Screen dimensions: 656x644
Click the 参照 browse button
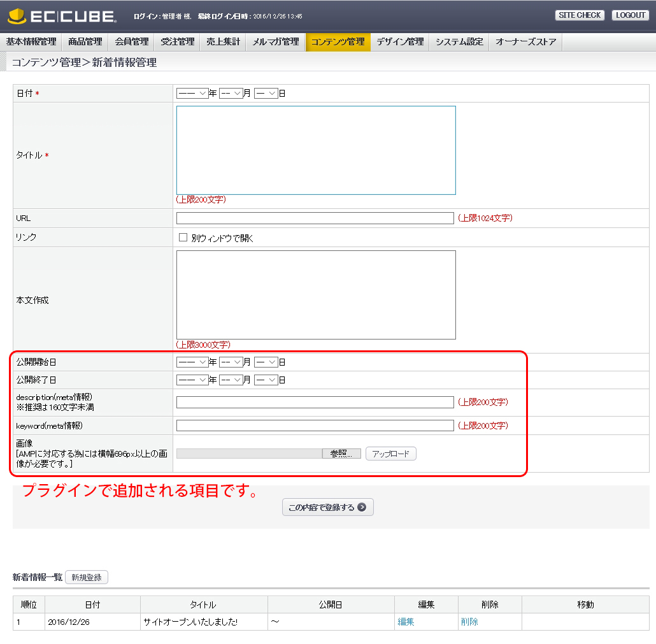(x=341, y=454)
